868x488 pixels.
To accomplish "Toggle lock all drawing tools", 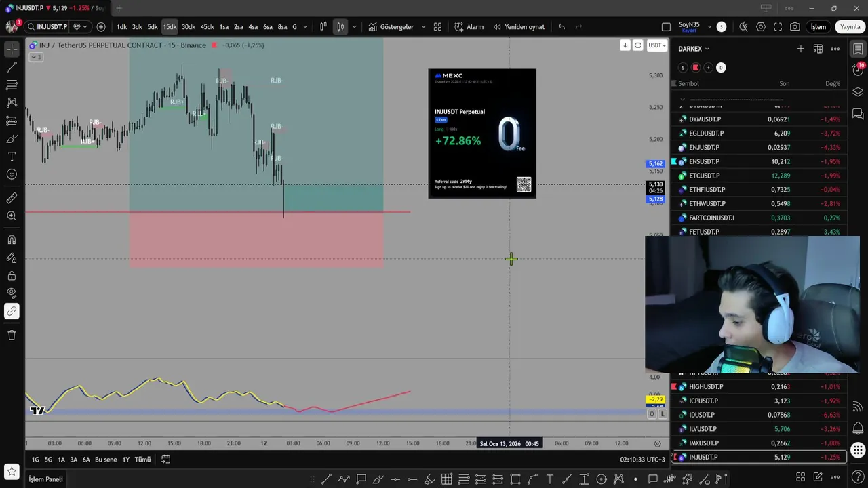I will pyautogui.click(x=12, y=276).
